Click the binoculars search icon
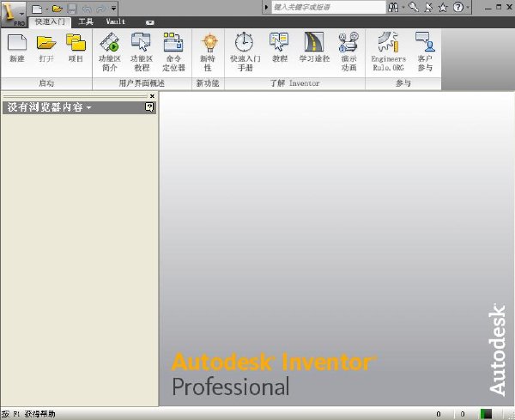 click(393, 7)
